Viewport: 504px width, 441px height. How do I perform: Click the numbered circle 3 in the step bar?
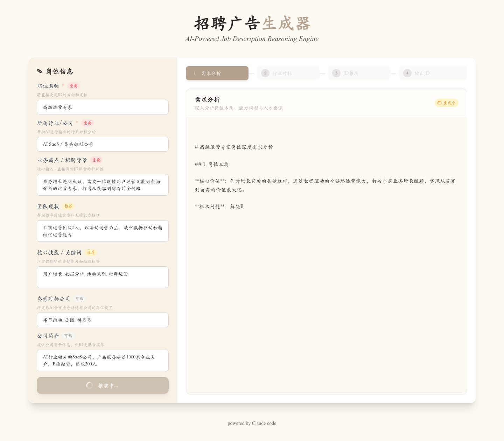(336, 73)
